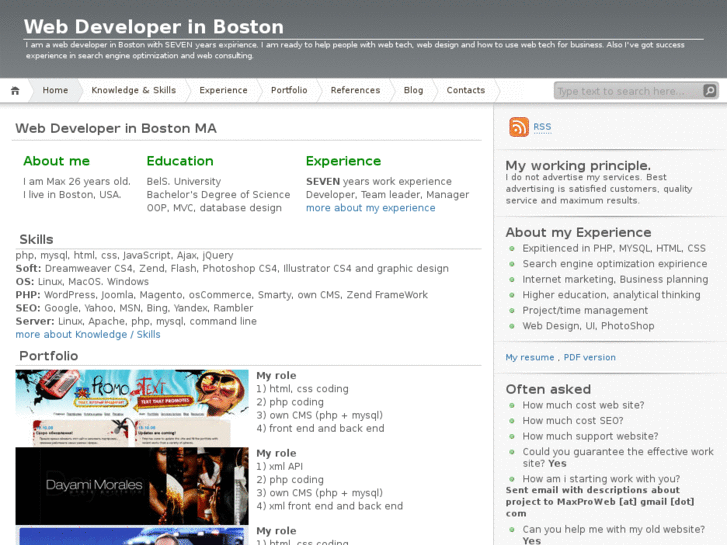Go to the Experience menu item

pos(223,90)
